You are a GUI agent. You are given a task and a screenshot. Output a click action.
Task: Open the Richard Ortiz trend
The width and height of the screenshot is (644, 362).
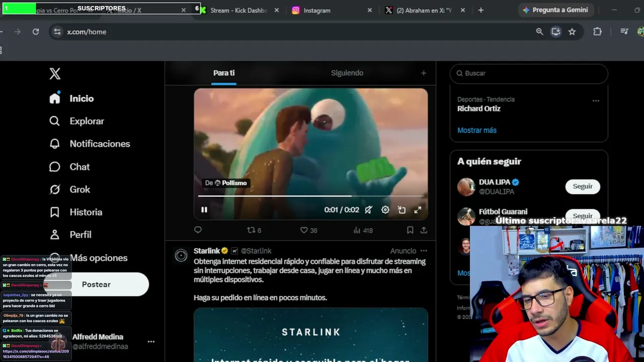[x=479, y=109]
